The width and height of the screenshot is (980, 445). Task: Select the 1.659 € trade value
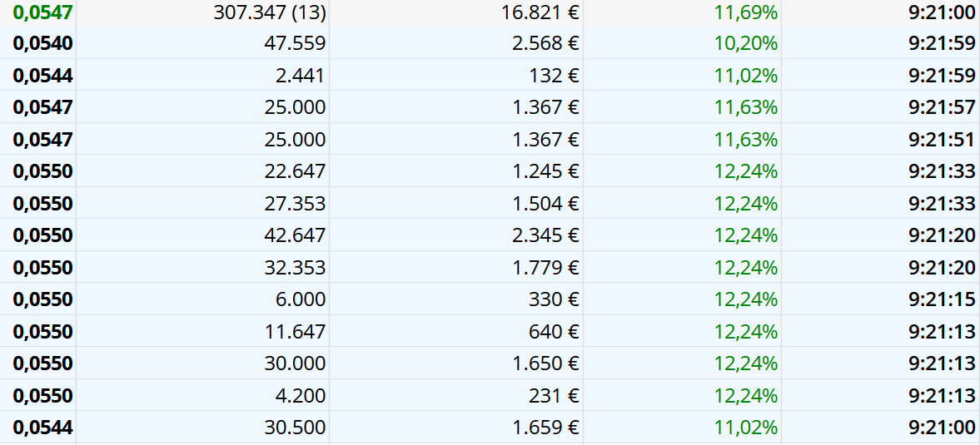click(546, 428)
